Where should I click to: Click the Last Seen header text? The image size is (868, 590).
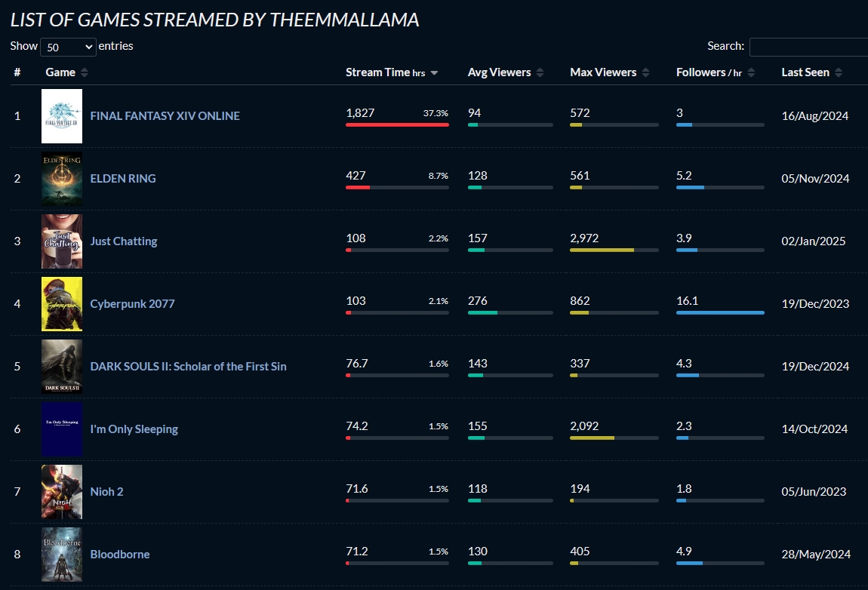[805, 72]
